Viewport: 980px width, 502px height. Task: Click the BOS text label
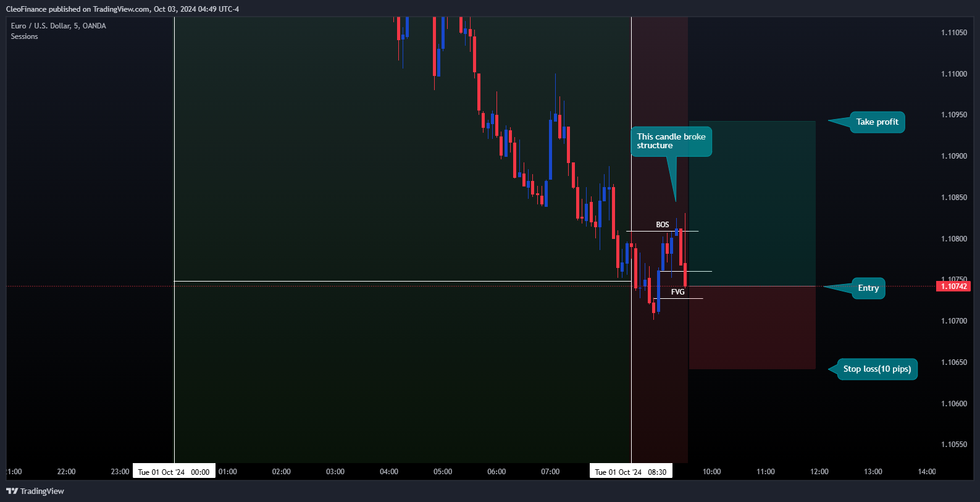tap(663, 225)
